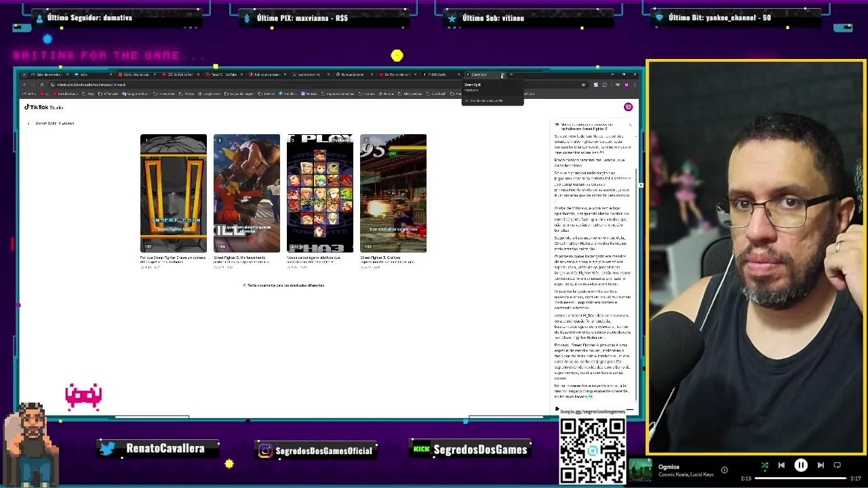The height and width of the screenshot is (488, 868).
Task: Pause the Spotify track Ogmios
Action: click(801, 466)
